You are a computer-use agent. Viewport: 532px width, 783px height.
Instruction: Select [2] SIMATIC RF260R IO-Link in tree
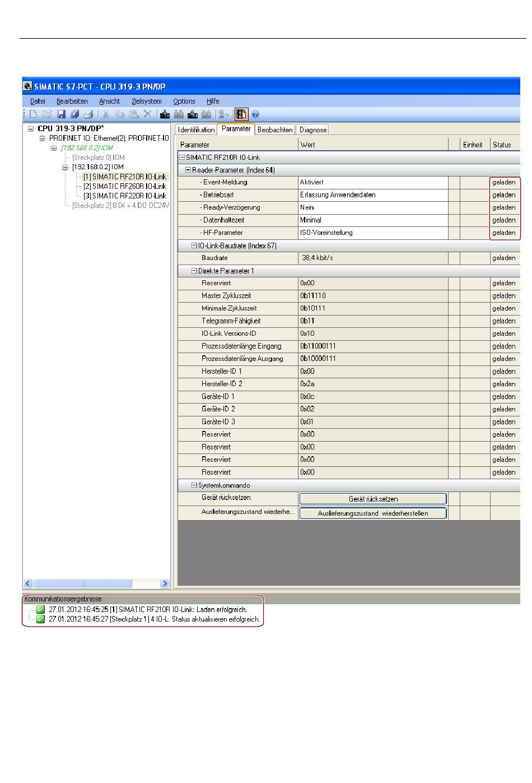pyautogui.click(x=125, y=186)
